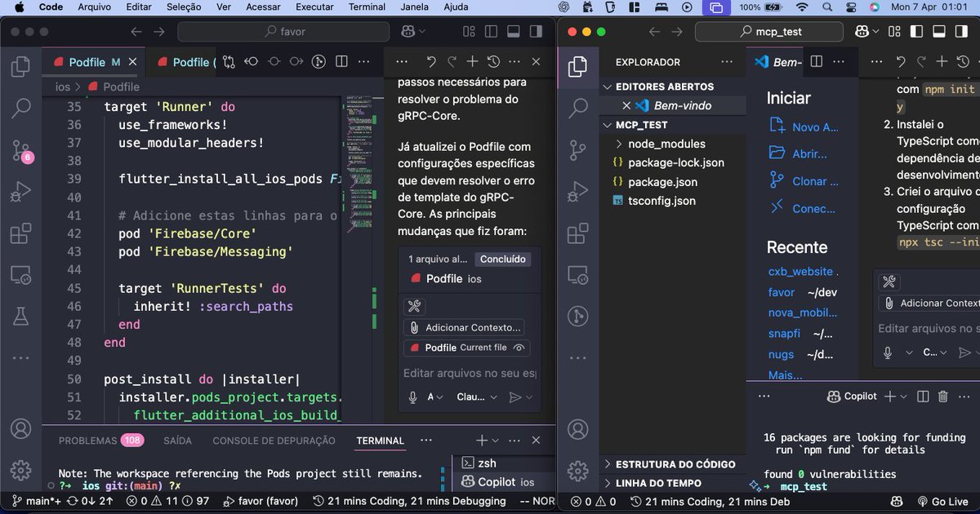Viewport: 980px width, 514px height.
Task: Toggle bottom panel in mcp_test title bar
Action: coord(939,32)
